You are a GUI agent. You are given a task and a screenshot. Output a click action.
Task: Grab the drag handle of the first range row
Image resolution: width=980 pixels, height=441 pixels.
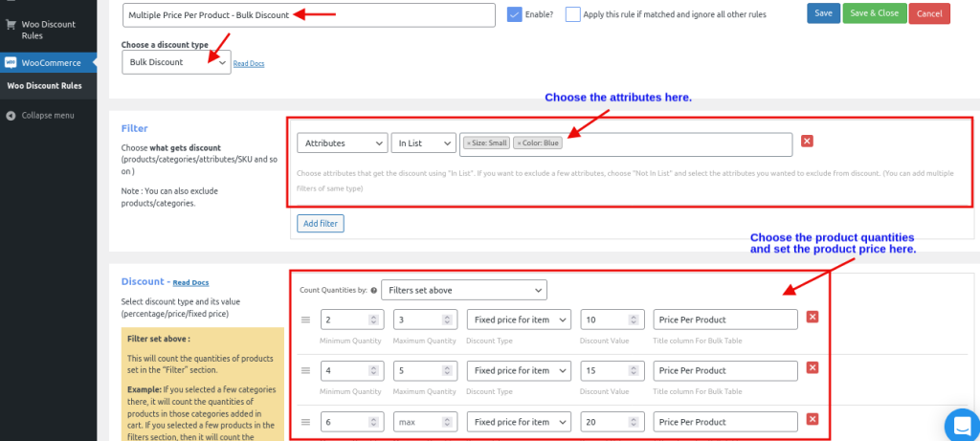tap(305, 320)
